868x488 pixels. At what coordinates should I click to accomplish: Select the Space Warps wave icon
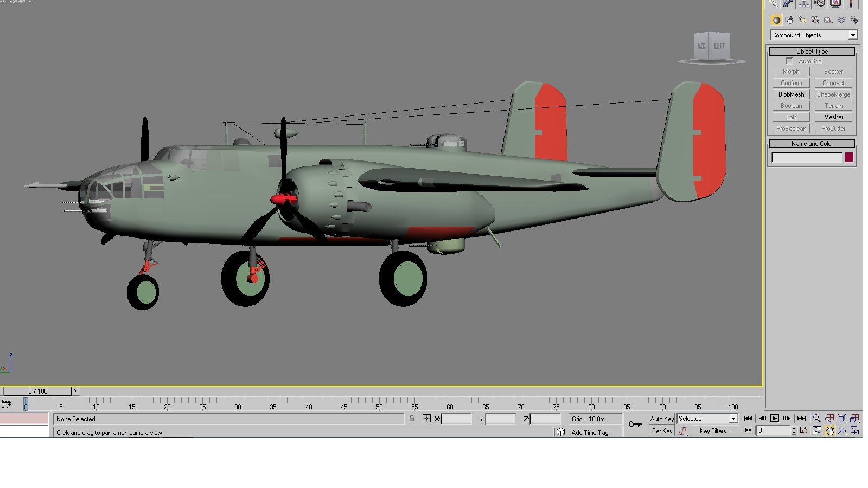(841, 20)
